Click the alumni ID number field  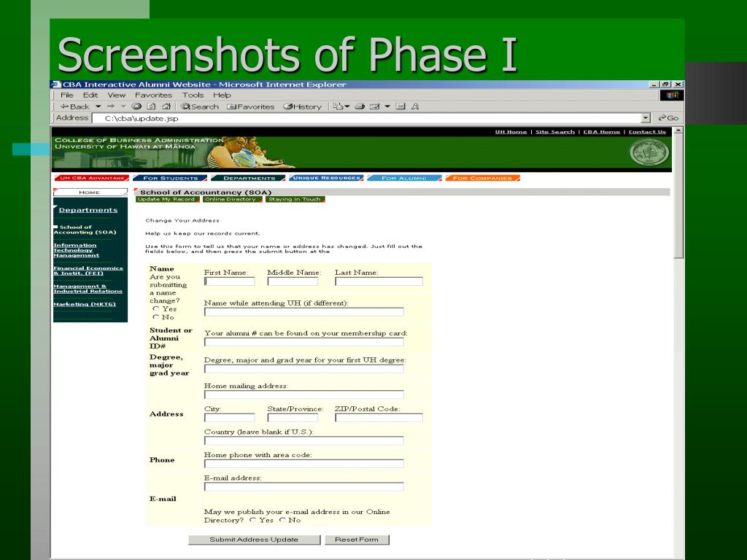[304, 342]
